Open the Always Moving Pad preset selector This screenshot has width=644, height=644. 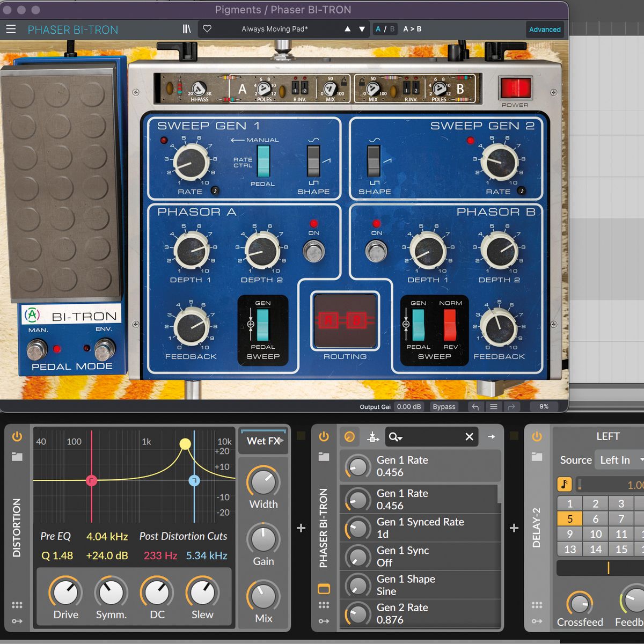tap(275, 29)
